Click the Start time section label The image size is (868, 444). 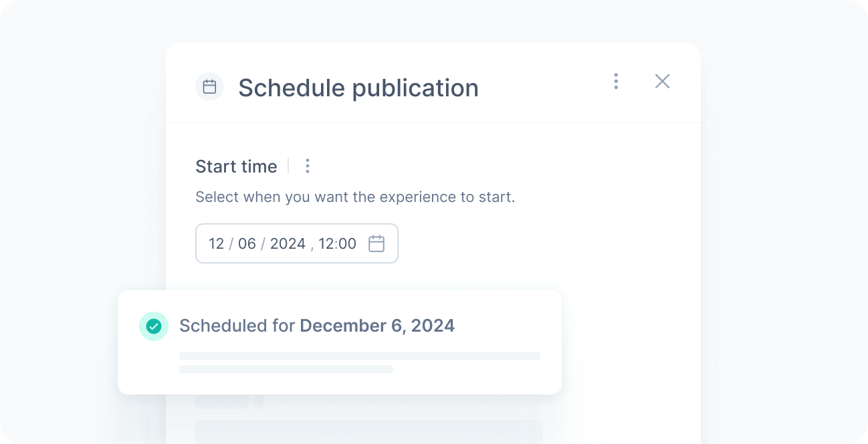[236, 166]
